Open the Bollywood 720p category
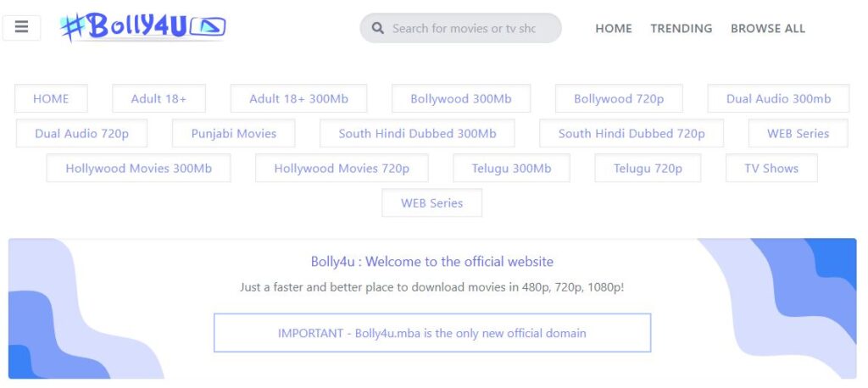Screen dimensions: 868x388 [x=619, y=98]
